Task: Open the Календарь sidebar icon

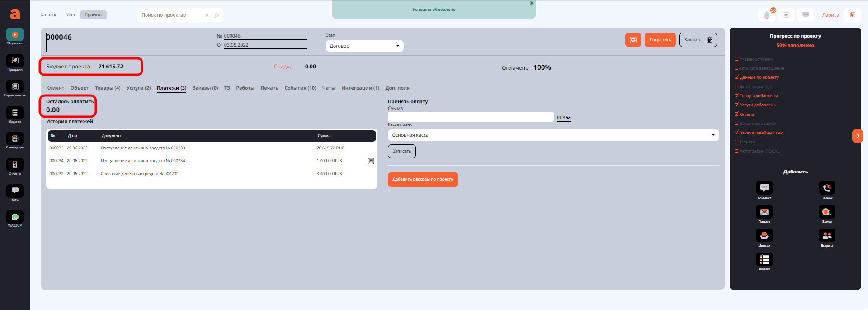Action: pyautogui.click(x=15, y=139)
